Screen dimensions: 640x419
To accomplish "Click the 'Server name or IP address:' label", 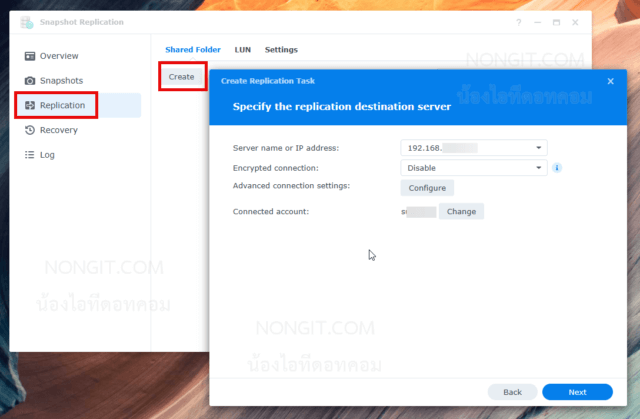I will 286,148.
